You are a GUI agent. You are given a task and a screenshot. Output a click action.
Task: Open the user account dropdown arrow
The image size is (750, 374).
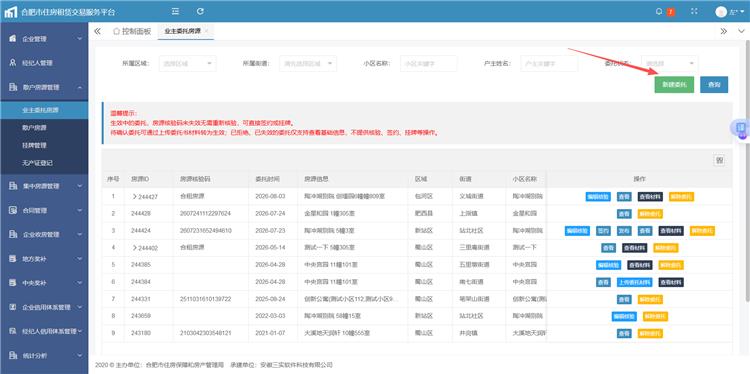pos(742,12)
